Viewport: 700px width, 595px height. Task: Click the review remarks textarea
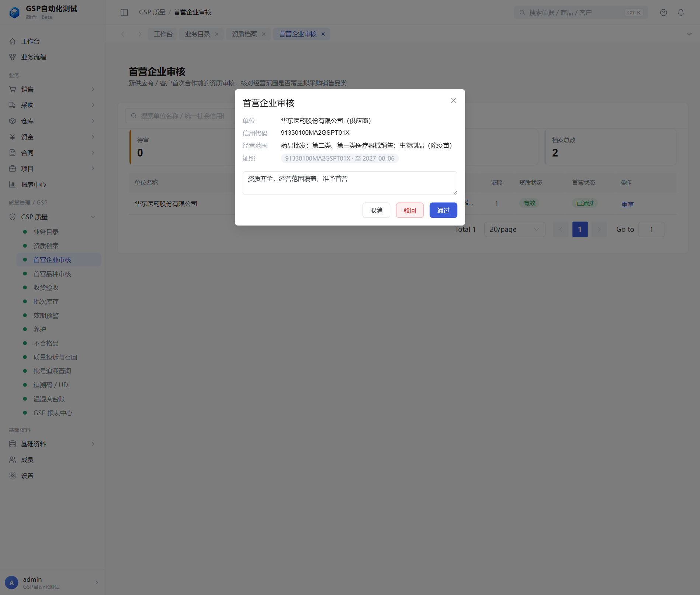coord(350,183)
